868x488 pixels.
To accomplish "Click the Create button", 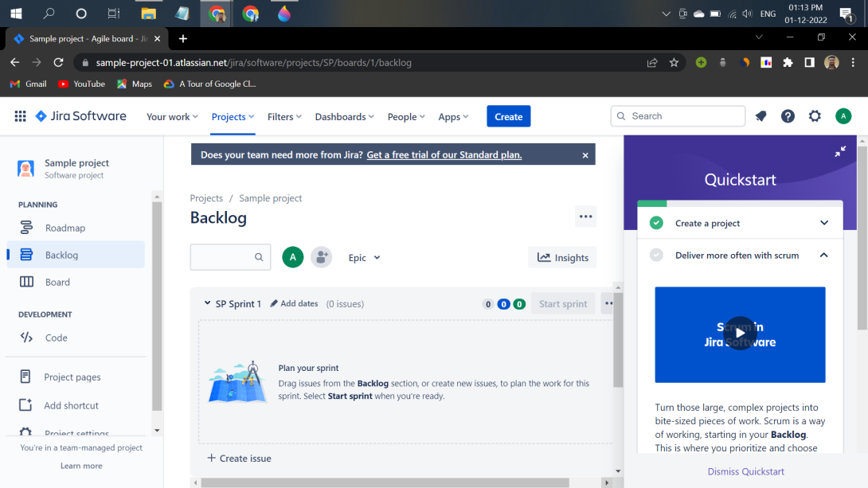I will tap(508, 116).
